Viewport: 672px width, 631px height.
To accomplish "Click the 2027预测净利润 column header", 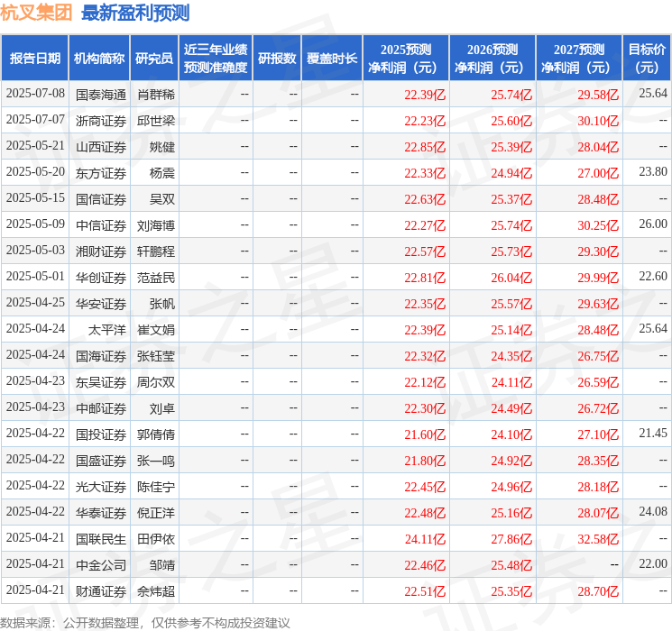I will [579, 59].
